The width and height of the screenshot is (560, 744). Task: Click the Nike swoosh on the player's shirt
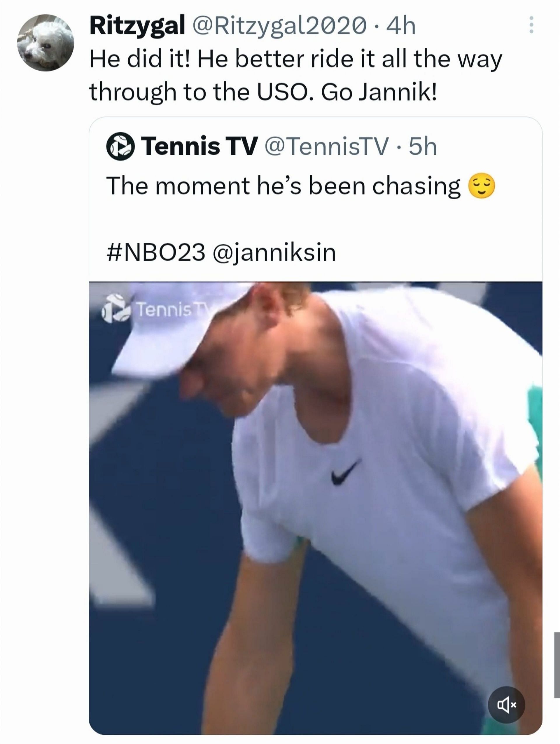point(346,472)
